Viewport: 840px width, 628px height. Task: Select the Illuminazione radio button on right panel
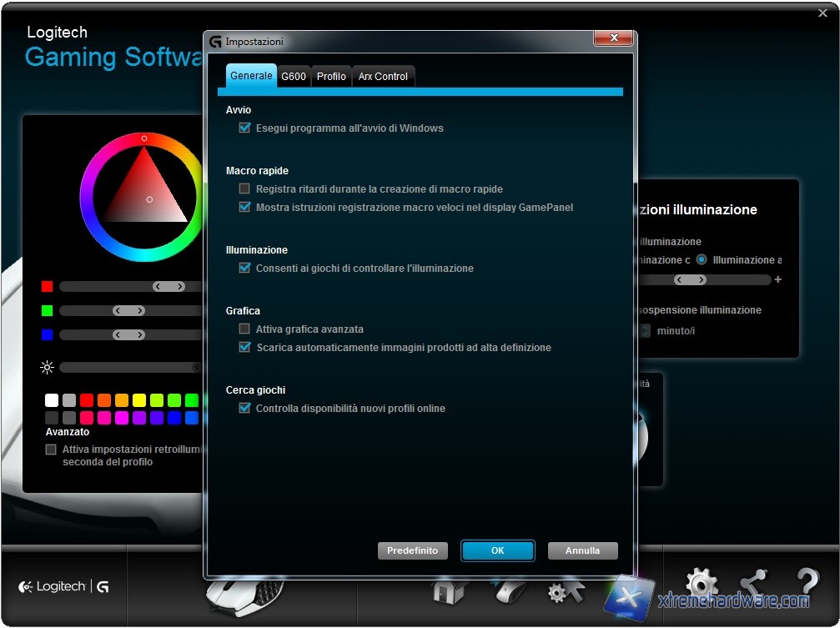click(702, 260)
